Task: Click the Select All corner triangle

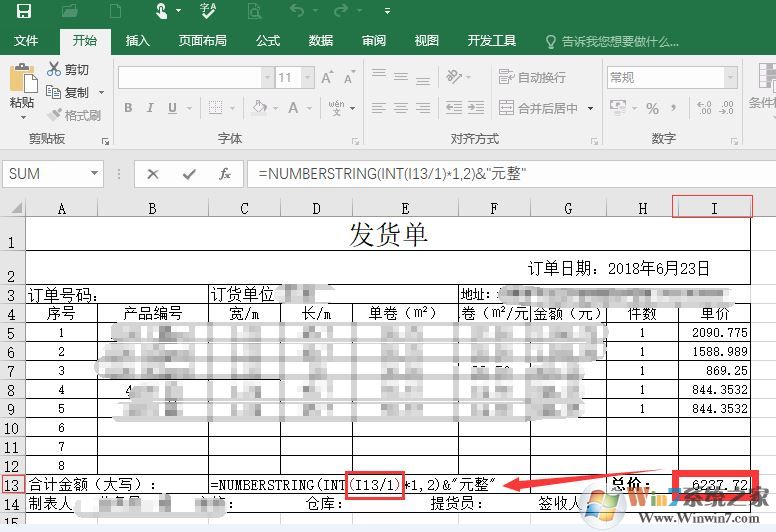Action: (15, 208)
